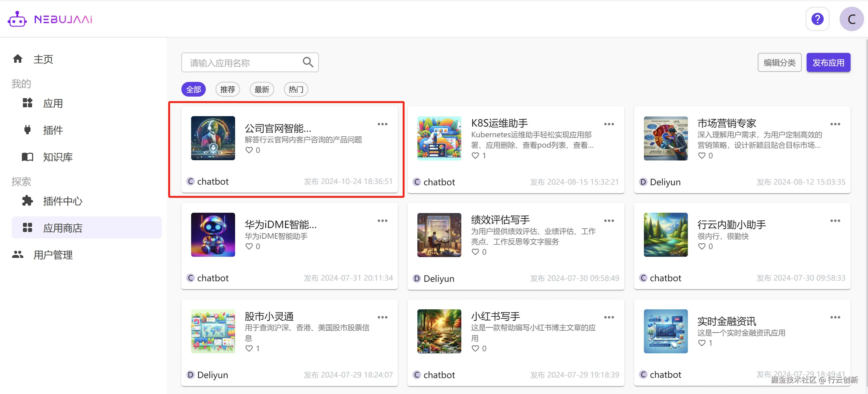This screenshot has width=868, height=394.
Task: Click the 发布应用 button
Action: (x=828, y=62)
